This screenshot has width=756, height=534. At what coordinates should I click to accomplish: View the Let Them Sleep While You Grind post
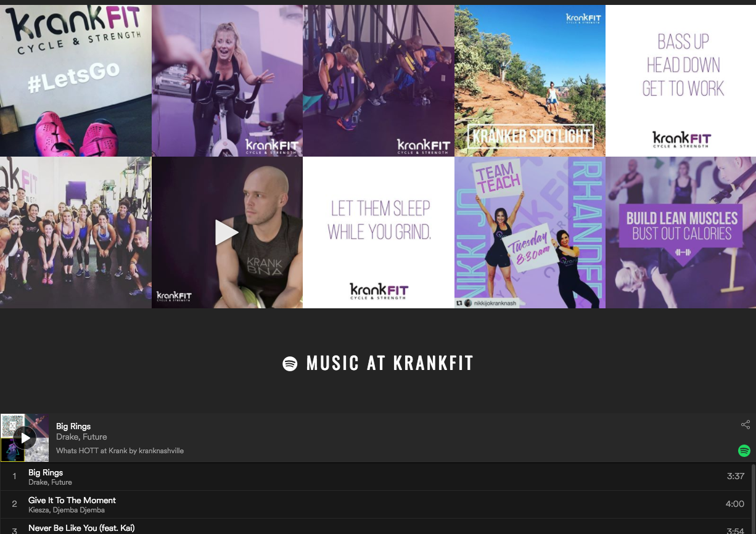pos(378,232)
